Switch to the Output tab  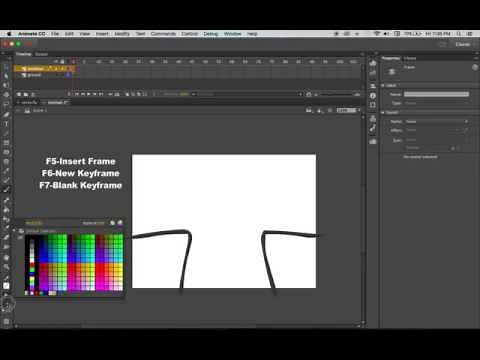click(42, 54)
